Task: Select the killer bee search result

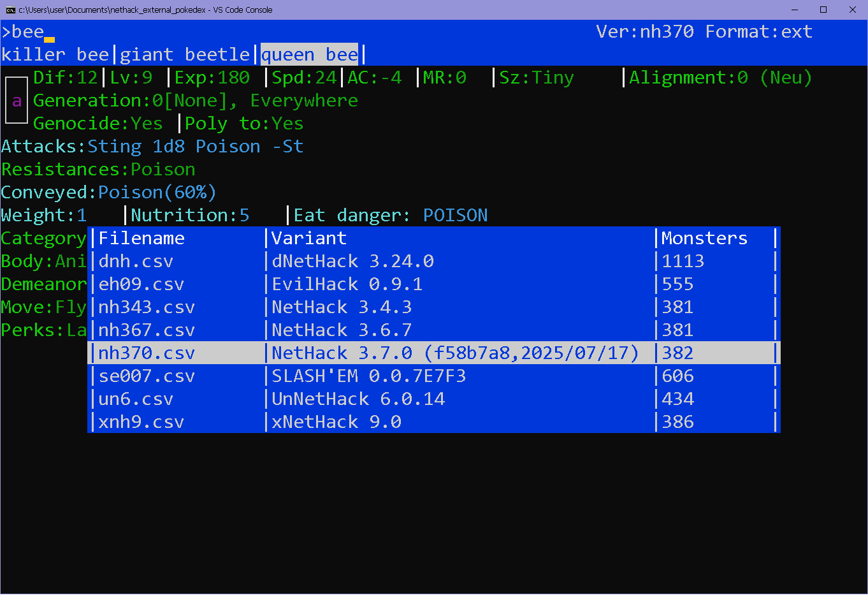Action: tap(55, 55)
